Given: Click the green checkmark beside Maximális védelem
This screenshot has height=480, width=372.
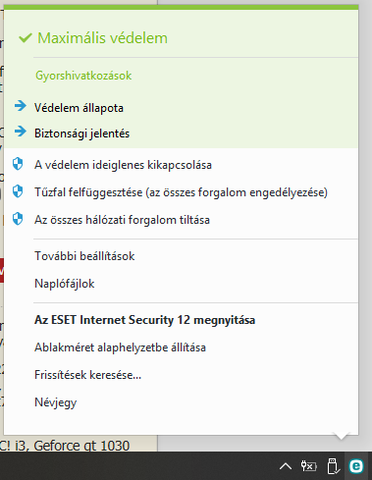Looking at the screenshot, I should coord(25,38).
